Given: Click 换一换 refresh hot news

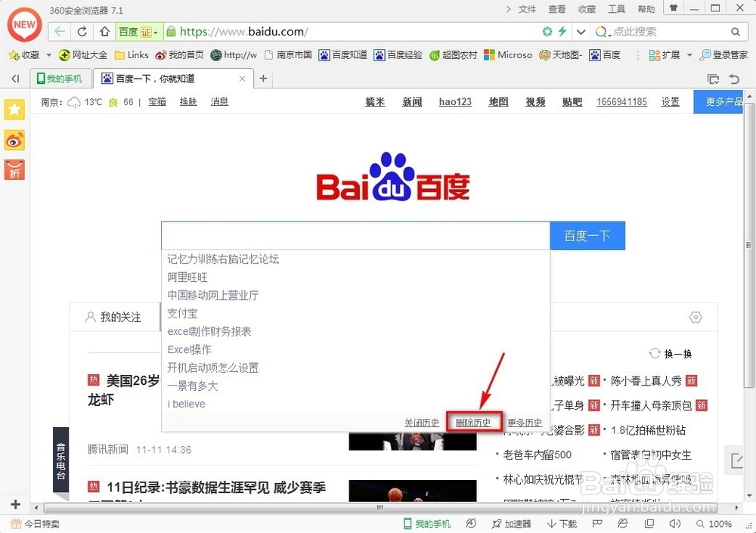Looking at the screenshot, I should [x=671, y=354].
